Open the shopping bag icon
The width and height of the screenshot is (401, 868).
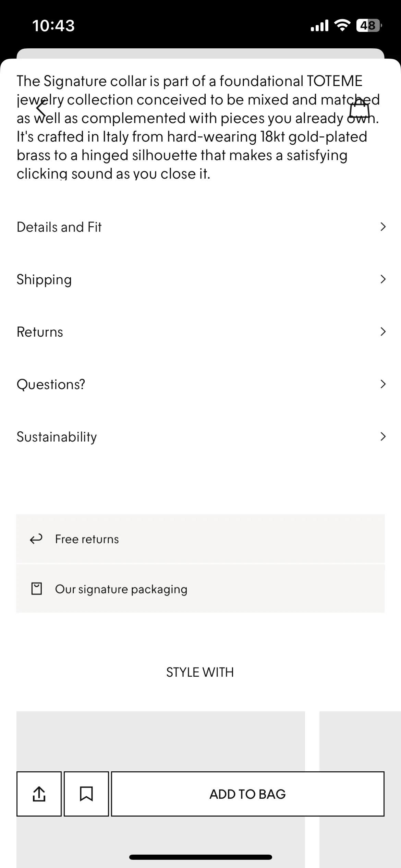pyautogui.click(x=359, y=108)
